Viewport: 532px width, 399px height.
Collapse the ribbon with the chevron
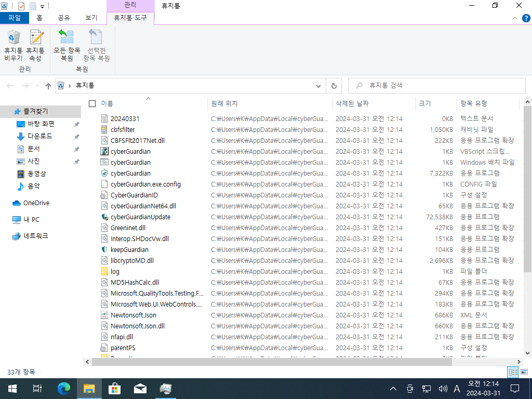coord(514,18)
